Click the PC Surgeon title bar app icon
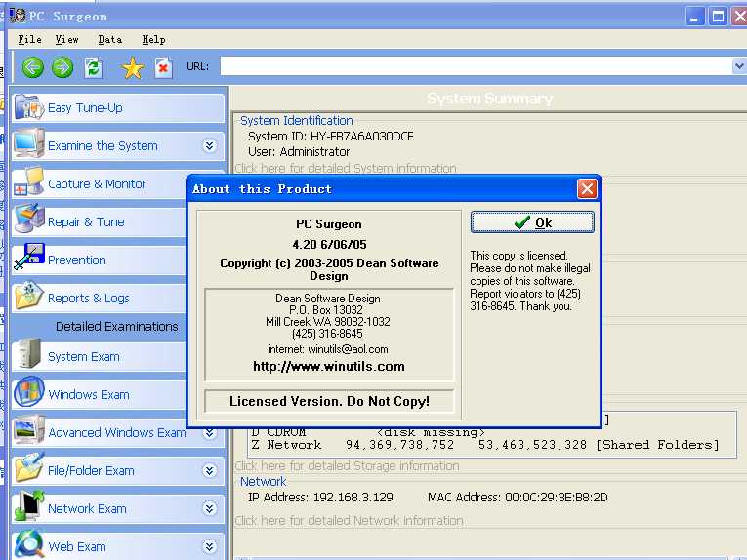747x560 pixels. point(18,16)
